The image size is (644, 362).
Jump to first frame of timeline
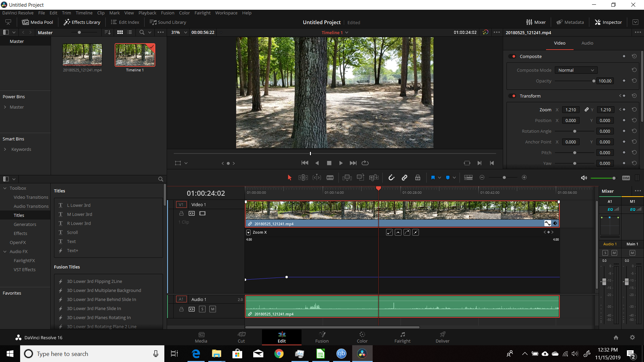pos(305,163)
